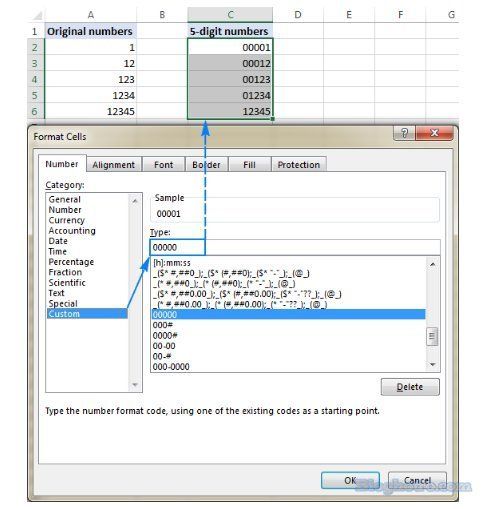Open the Fill tab

[249, 165]
